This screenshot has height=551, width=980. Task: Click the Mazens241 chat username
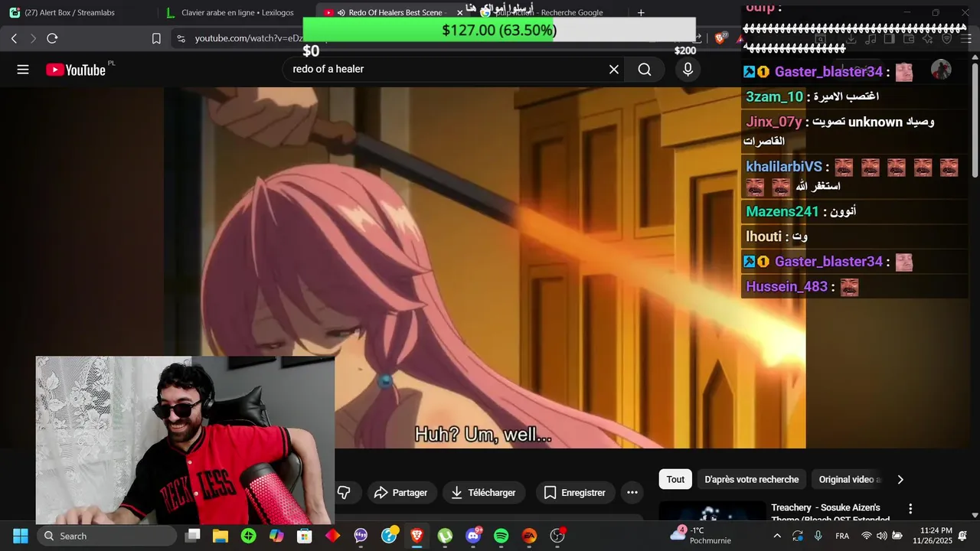coord(782,211)
